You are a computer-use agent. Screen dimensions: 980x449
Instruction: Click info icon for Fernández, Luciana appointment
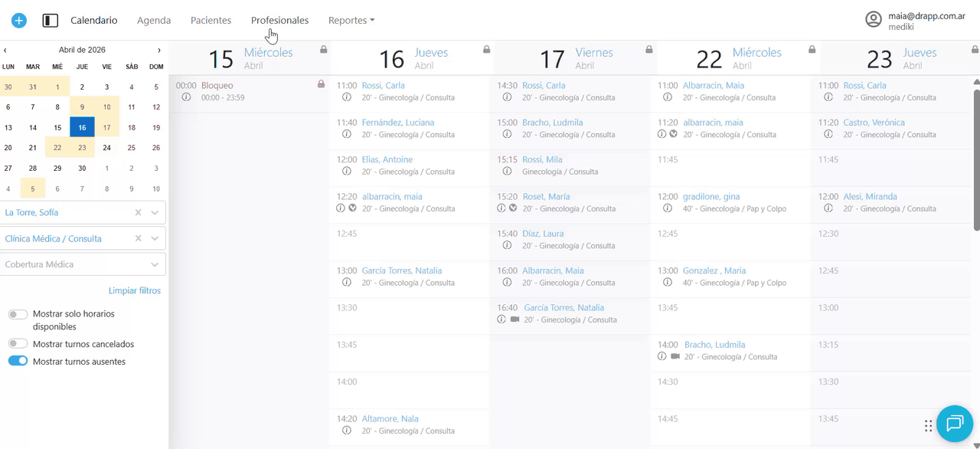pyautogui.click(x=347, y=134)
